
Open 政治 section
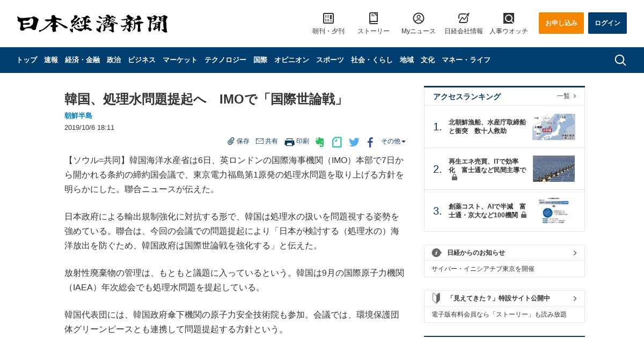click(x=114, y=60)
